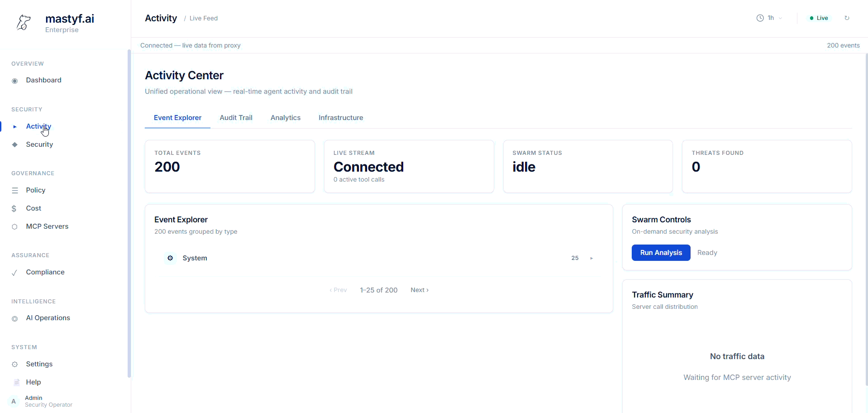Image resolution: width=868 pixels, height=413 pixels.
Task: Open AI Operations from sidebar
Action: point(48,318)
